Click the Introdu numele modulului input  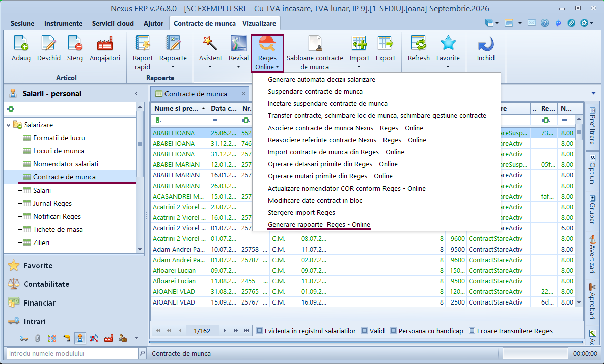(73, 353)
